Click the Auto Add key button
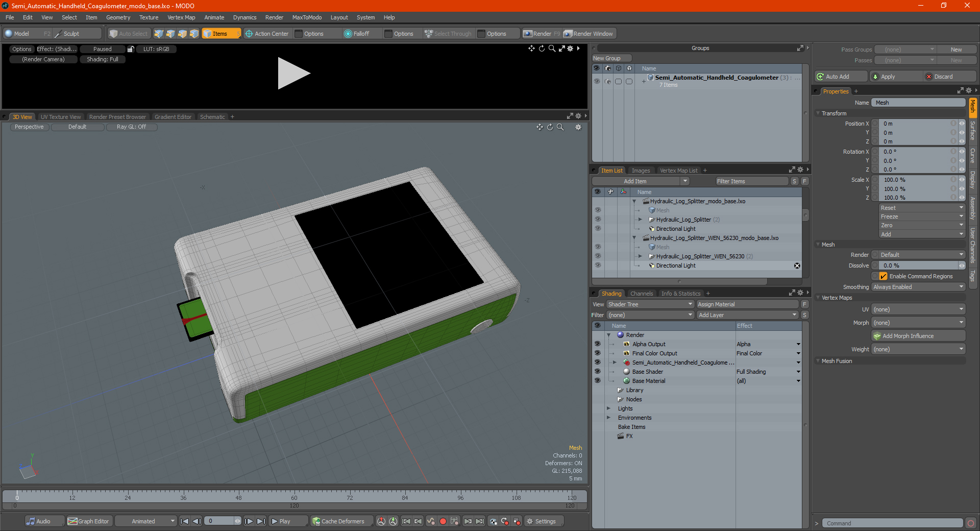The image size is (980, 531). point(841,77)
